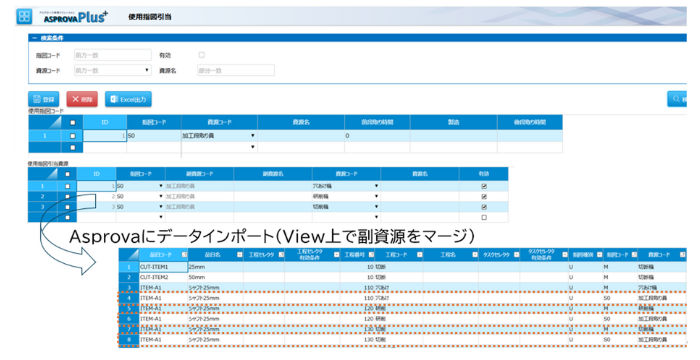Image resolution: width=700 pixels, height=360 pixels.
Task: Click the Excel出力 export button
Action: 129,99
